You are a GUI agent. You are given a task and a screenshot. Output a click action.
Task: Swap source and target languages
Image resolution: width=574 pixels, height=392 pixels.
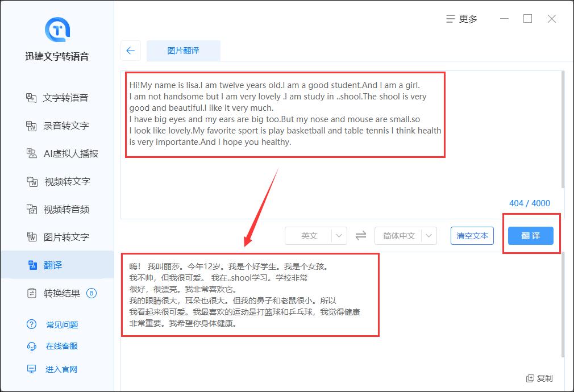pos(360,235)
